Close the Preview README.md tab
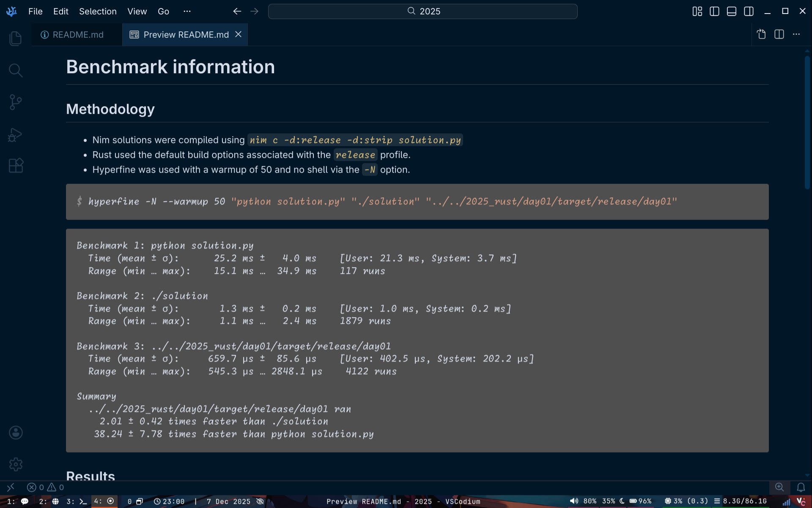Screen dimensions: 812x508 click(x=239, y=34)
